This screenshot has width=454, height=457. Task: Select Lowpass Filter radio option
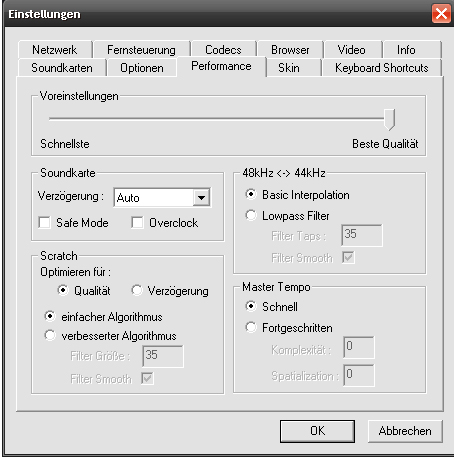tap(251, 215)
